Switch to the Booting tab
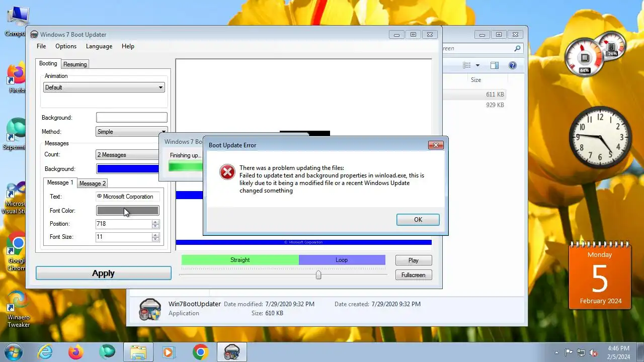Screen dimensions: 644x362 [x=48, y=63]
